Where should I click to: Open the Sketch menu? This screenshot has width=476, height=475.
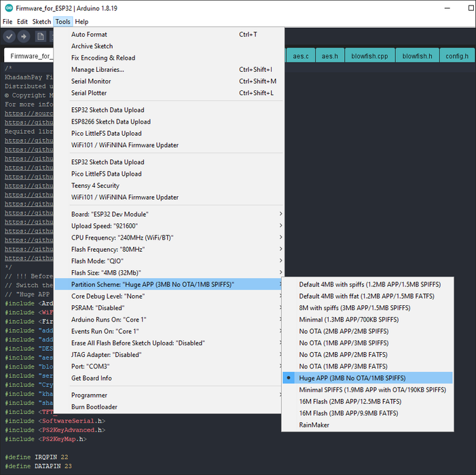[x=41, y=22]
